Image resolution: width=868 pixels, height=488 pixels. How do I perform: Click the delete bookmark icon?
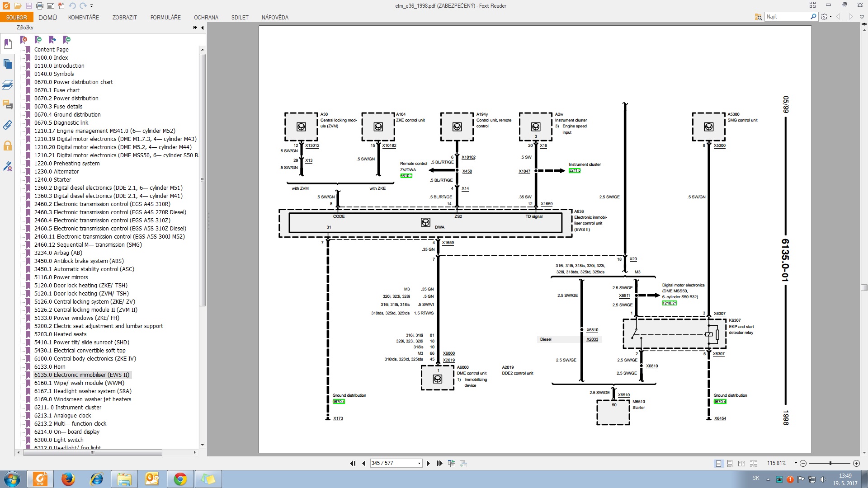tap(24, 40)
